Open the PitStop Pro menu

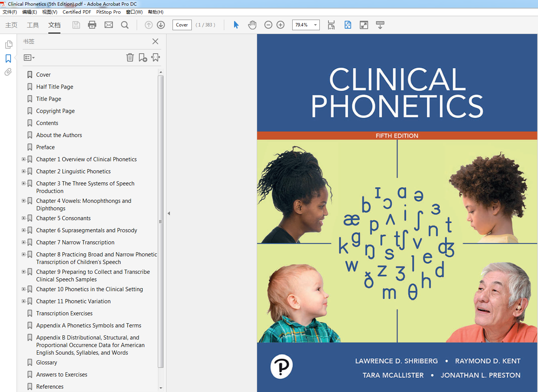coord(108,12)
